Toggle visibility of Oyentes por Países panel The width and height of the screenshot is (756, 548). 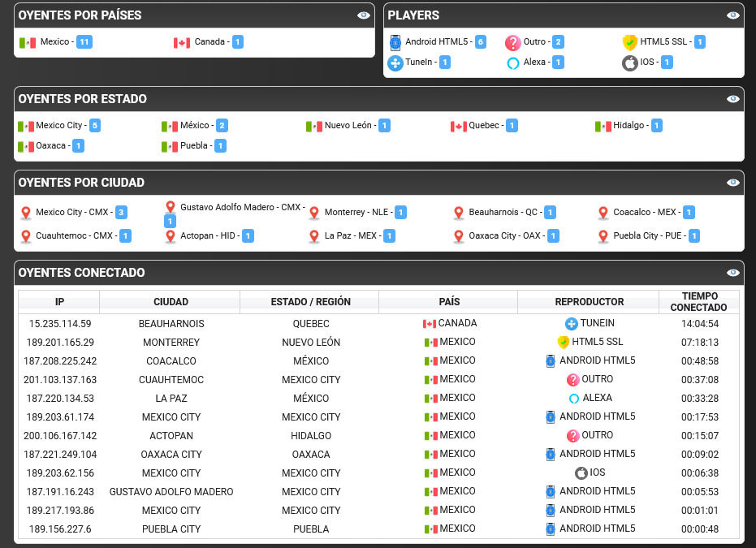click(x=364, y=15)
